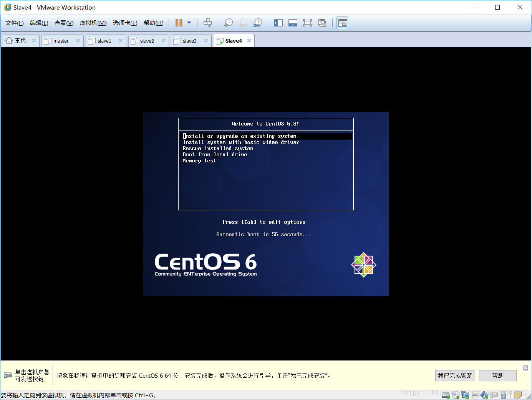This screenshot has width=532, height=400.
Task: Dismiss the yellow install hint bar
Action: click(x=525, y=368)
